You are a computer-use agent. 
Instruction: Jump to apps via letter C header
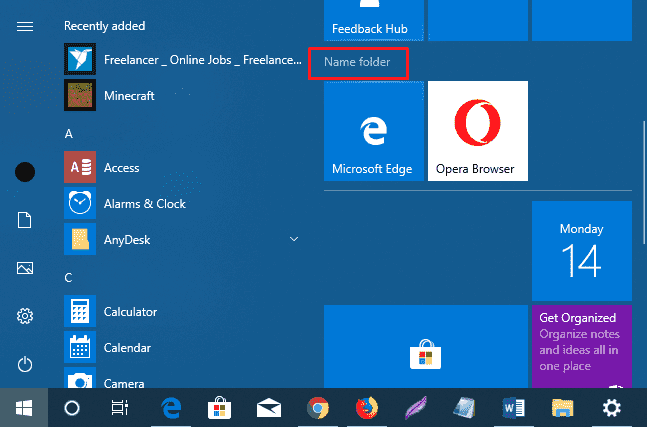[68, 278]
